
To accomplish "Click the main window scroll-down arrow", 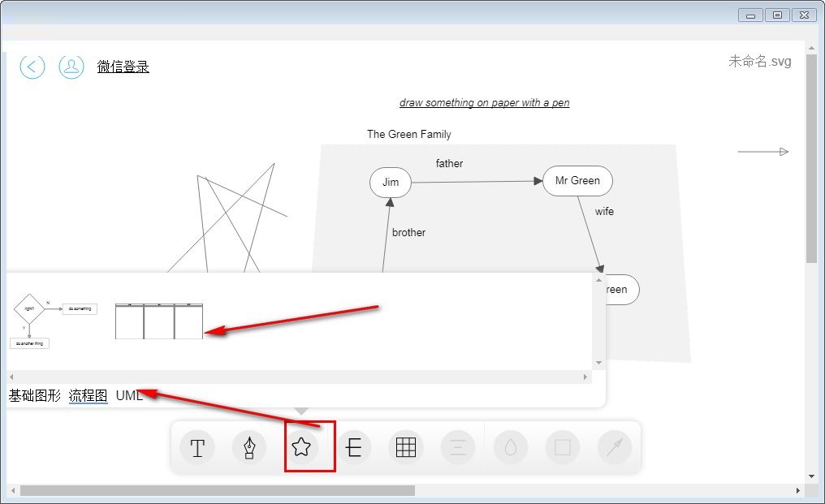I will pyautogui.click(x=811, y=476).
